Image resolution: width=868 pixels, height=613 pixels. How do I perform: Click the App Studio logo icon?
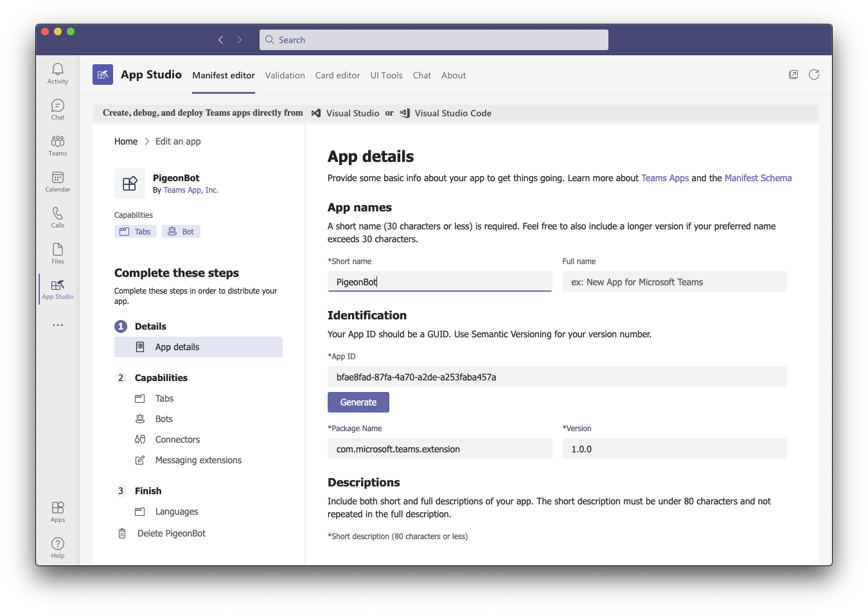pos(103,75)
